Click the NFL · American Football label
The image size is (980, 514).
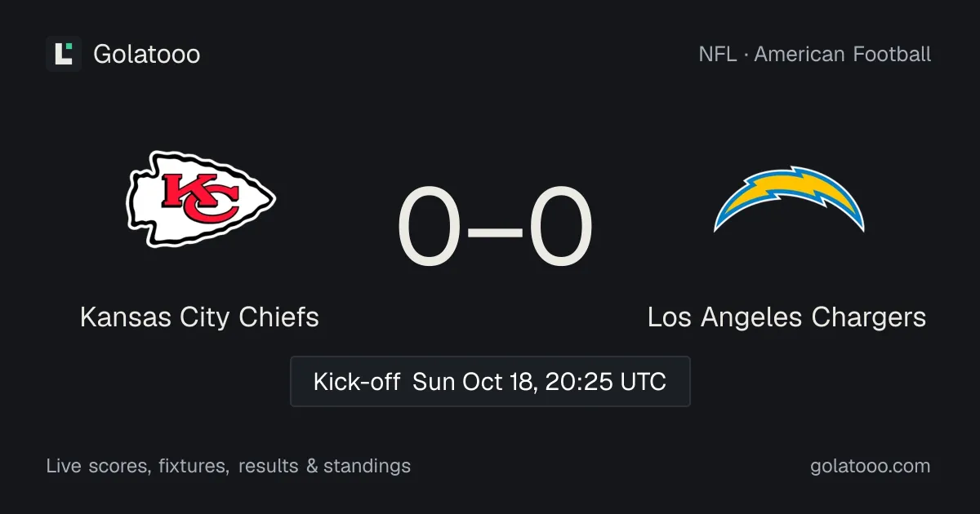coord(814,55)
